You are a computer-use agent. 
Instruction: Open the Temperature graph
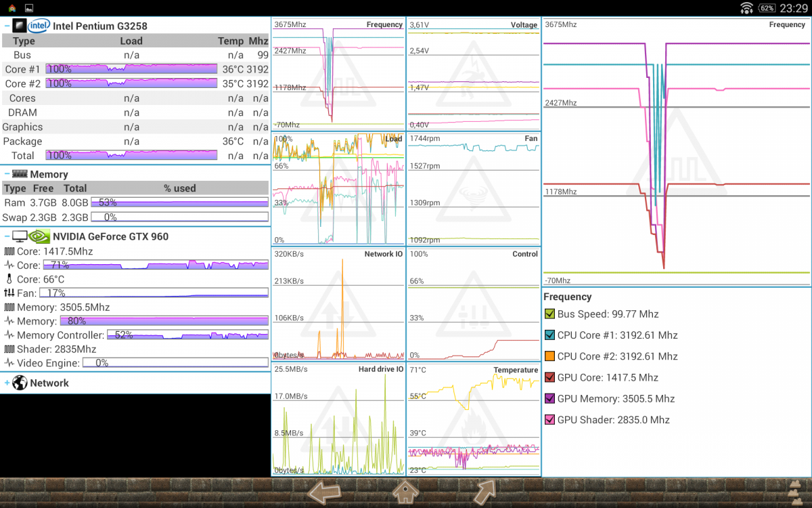tap(474, 419)
